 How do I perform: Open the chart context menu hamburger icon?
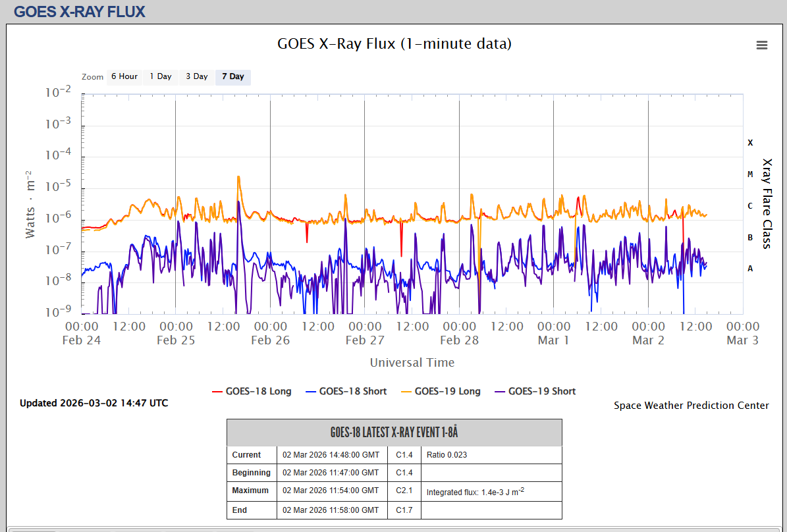point(762,45)
